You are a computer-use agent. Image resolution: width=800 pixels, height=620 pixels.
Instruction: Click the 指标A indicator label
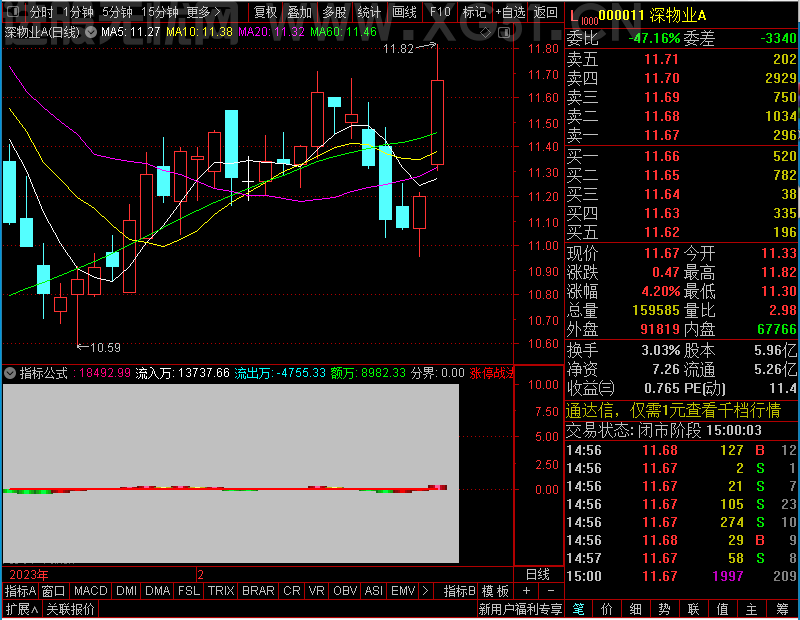[20, 591]
